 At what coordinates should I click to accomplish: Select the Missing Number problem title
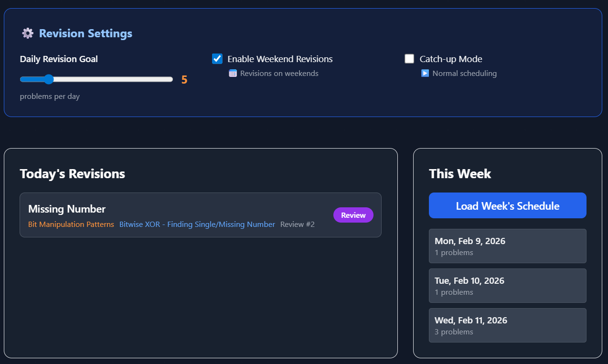click(x=67, y=209)
